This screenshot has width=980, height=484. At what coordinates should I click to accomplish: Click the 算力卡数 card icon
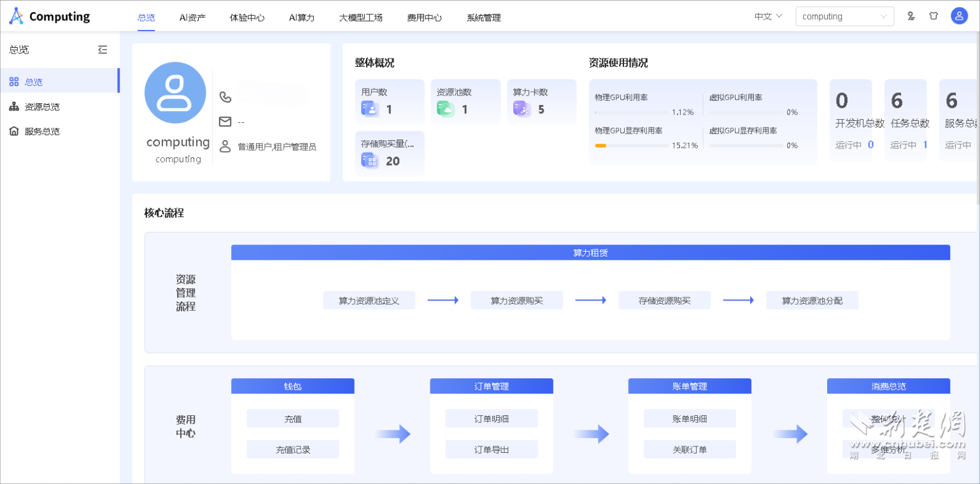coord(522,109)
